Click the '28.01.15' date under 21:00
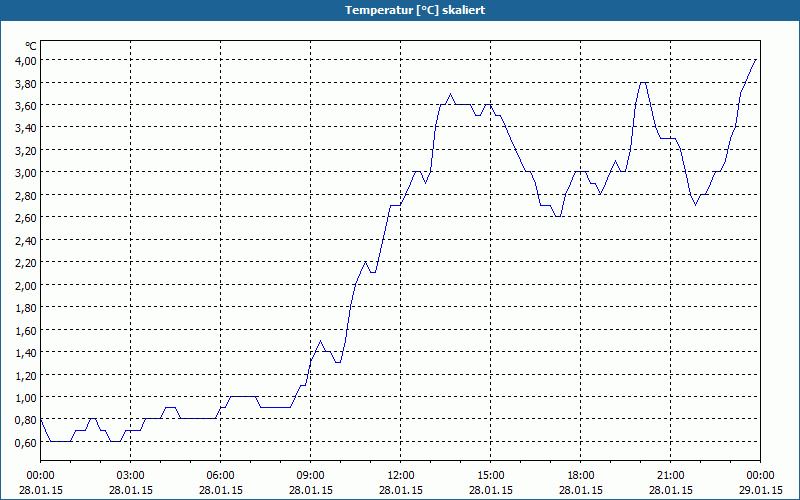The image size is (800, 500). click(670, 490)
